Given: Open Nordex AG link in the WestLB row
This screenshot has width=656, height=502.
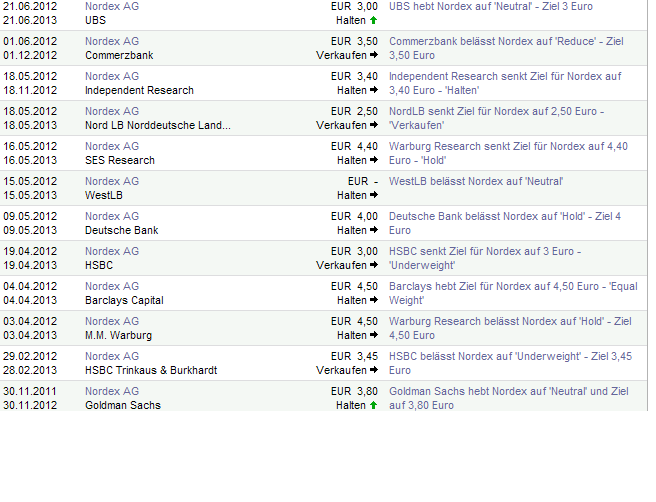Looking at the screenshot, I should tap(112, 181).
